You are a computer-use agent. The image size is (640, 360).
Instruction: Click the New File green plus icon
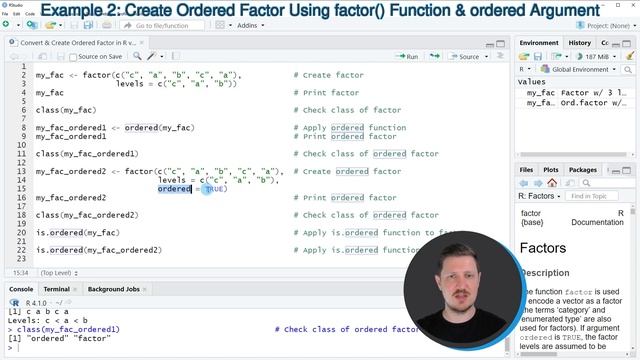[6, 24]
